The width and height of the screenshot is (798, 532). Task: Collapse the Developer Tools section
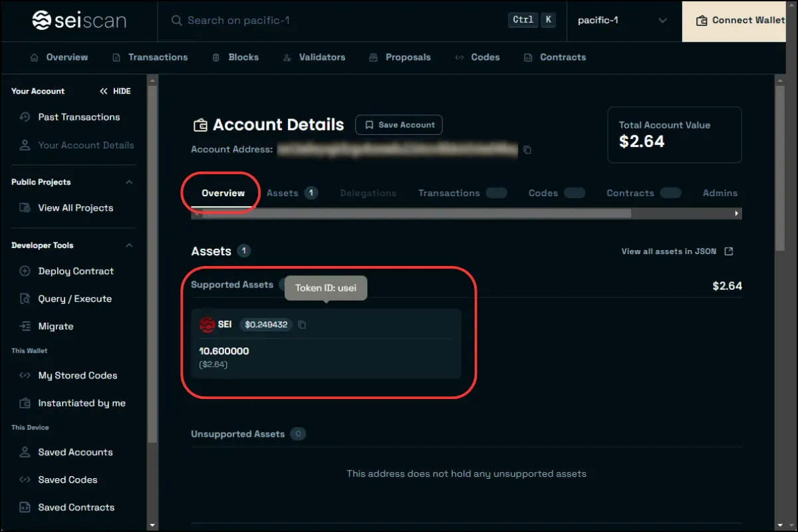coord(129,245)
